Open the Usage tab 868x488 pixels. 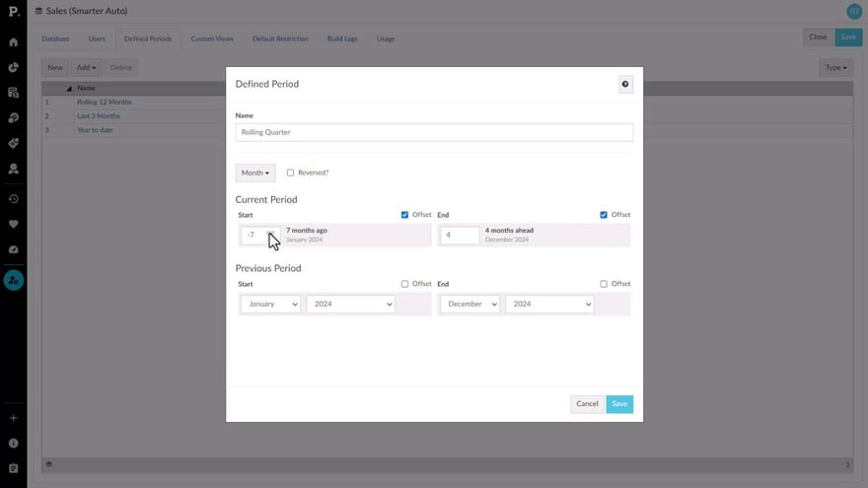[x=386, y=38]
